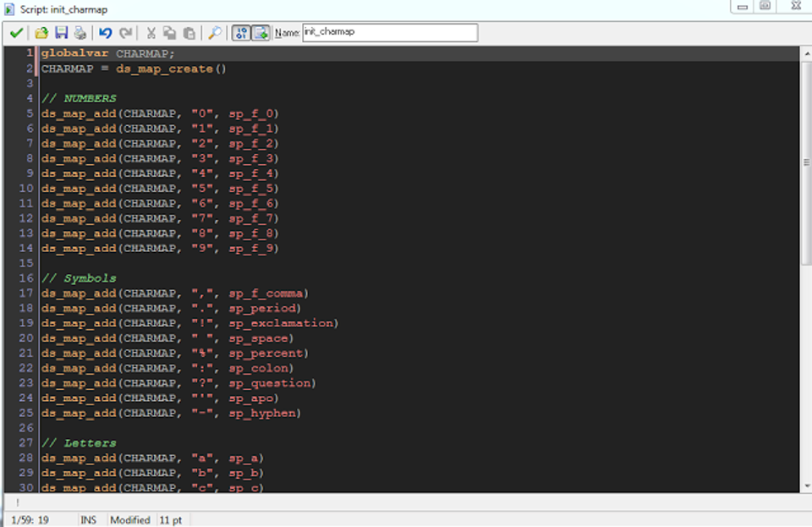Click the // Letters comment line

(80, 443)
